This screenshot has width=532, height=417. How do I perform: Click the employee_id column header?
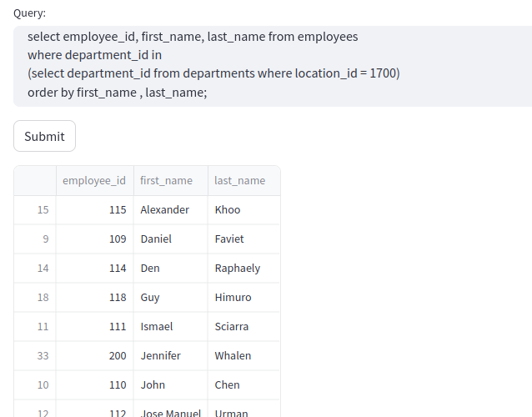[95, 180]
